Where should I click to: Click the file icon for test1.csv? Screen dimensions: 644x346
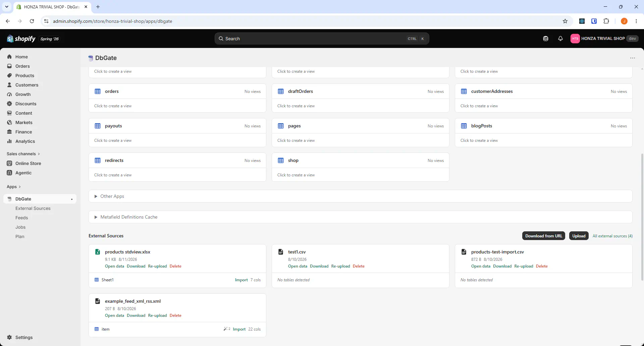pos(281,252)
